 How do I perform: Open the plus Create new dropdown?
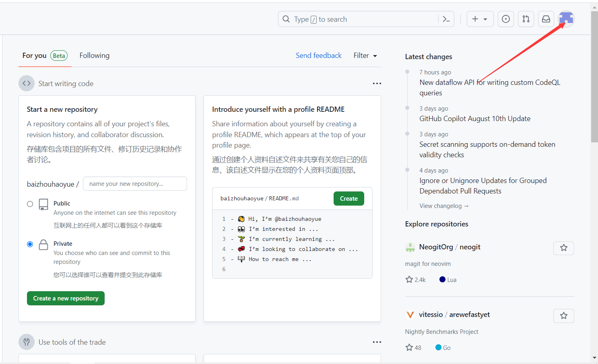(x=480, y=19)
